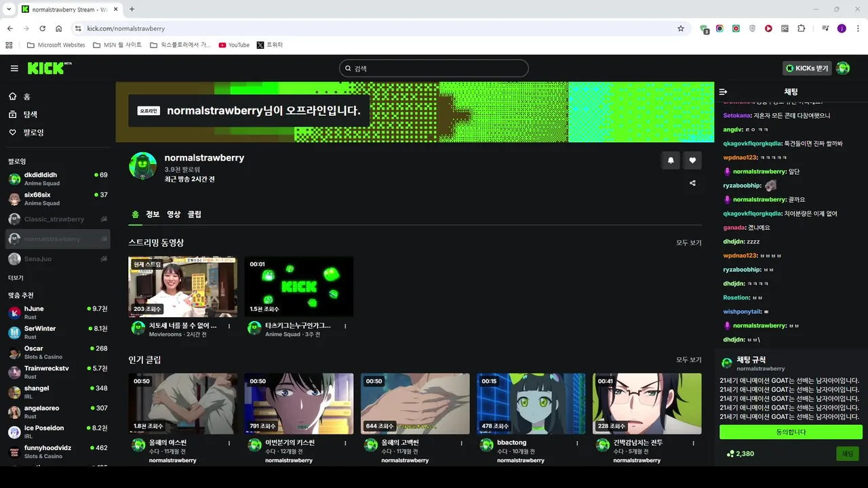The width and height of the screenshot is (868, 488).
Task: Open options menu for bbactong clip
Action: pos(577,443)
